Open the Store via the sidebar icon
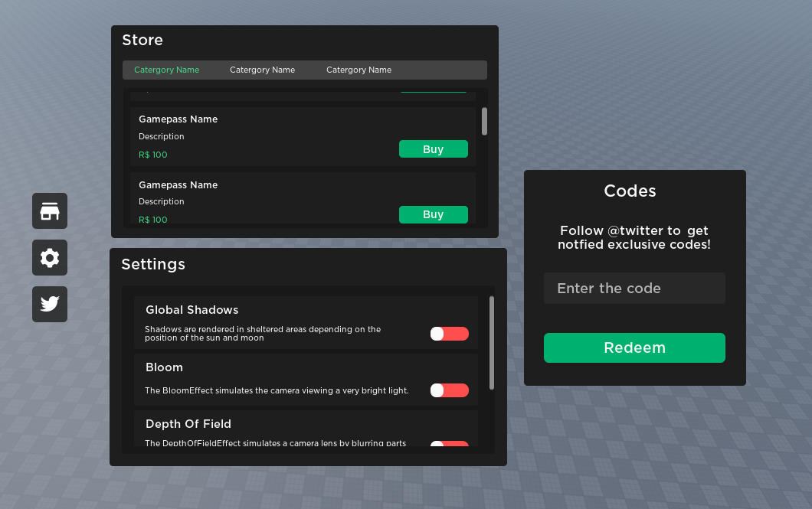The width and height of the screenshot is (812, 509). point(49,210)
